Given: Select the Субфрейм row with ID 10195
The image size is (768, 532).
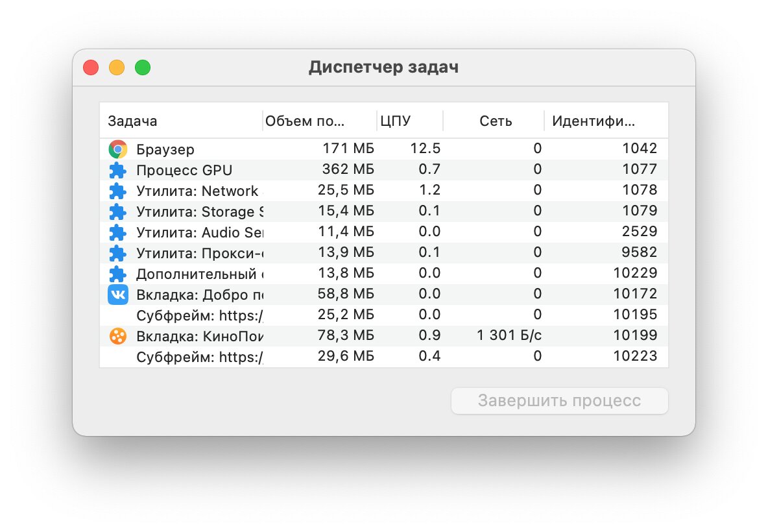Looking at the screenshot, I should [384, 315].
